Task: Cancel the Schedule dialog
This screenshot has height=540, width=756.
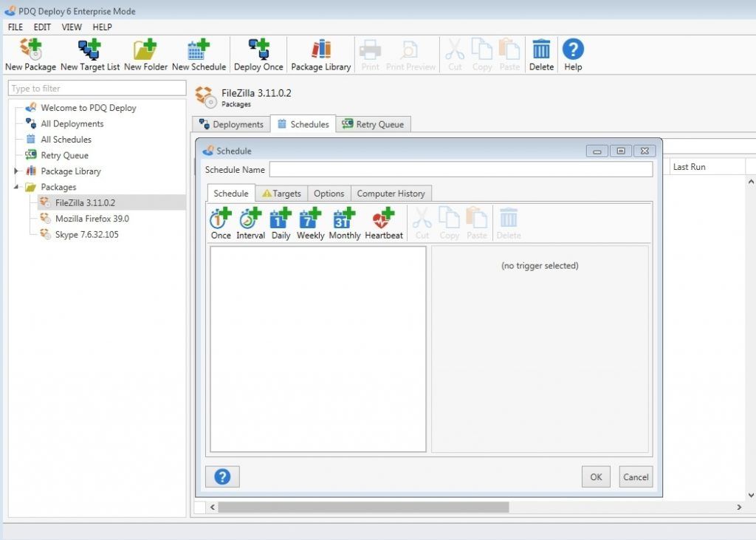Action: coord(635,476)
